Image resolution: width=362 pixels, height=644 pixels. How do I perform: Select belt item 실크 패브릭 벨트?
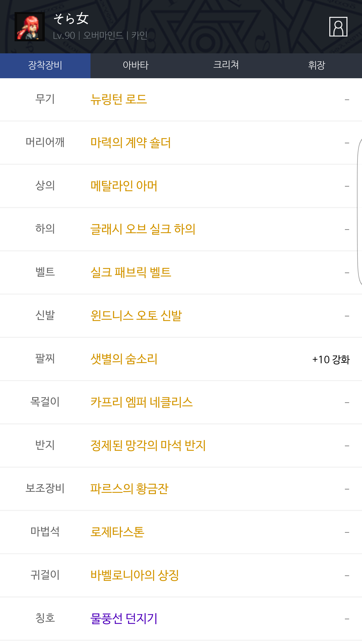131,272
